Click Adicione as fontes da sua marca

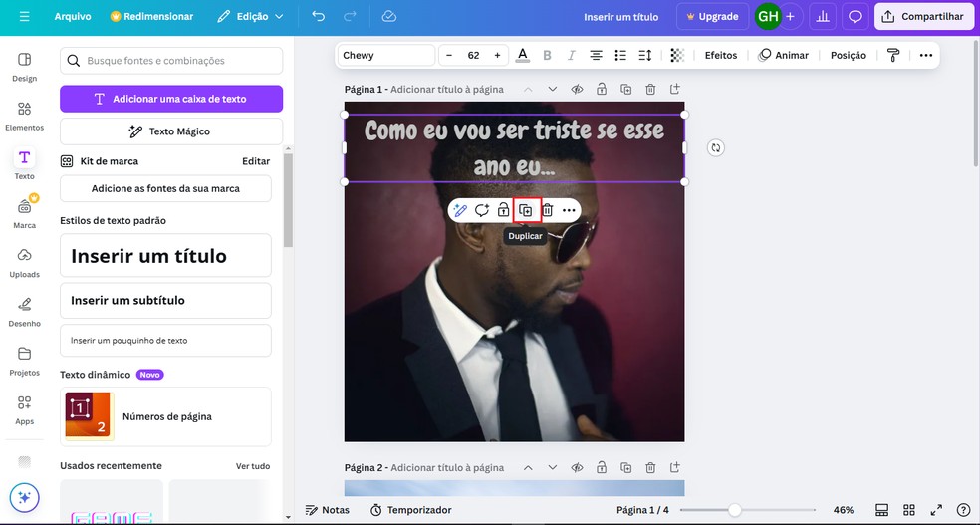click(x=165, y=188)
